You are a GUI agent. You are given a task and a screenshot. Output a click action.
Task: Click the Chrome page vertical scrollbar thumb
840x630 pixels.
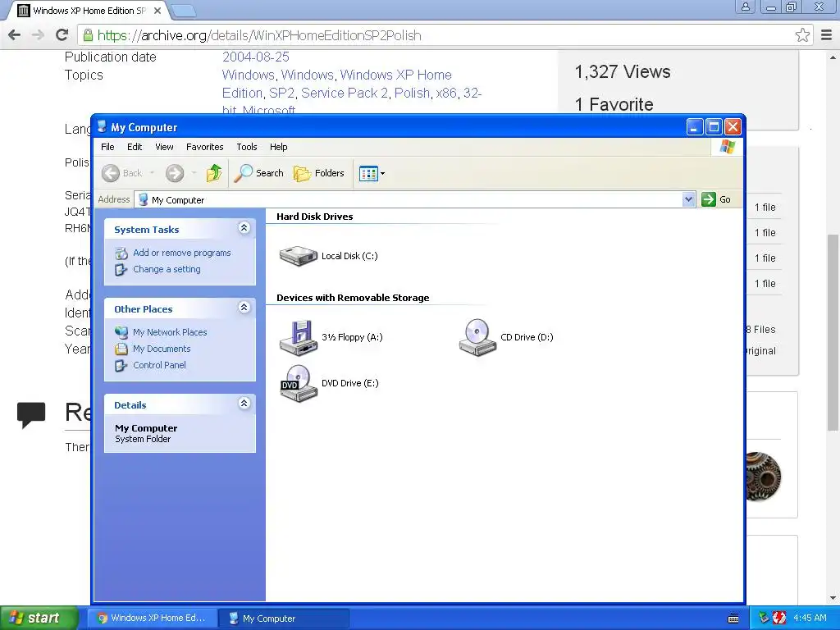coord(833,332)
